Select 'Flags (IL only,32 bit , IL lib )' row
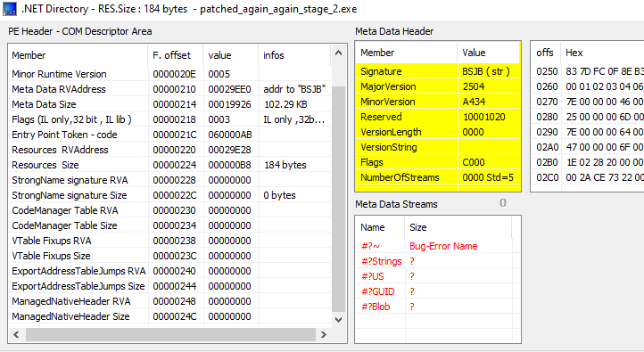 click(169, 119)
